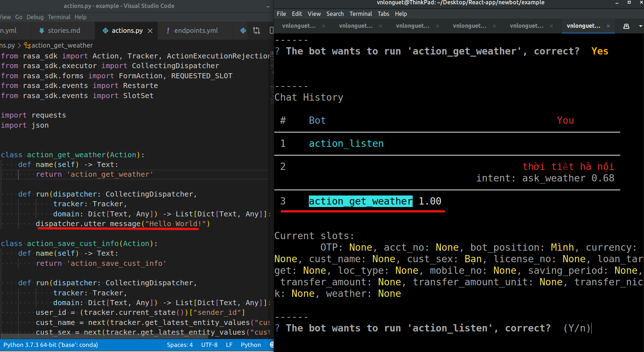Click the actions.py tab Python icon
This screenshot has height=352, width=644.
[x=106, y=31]
